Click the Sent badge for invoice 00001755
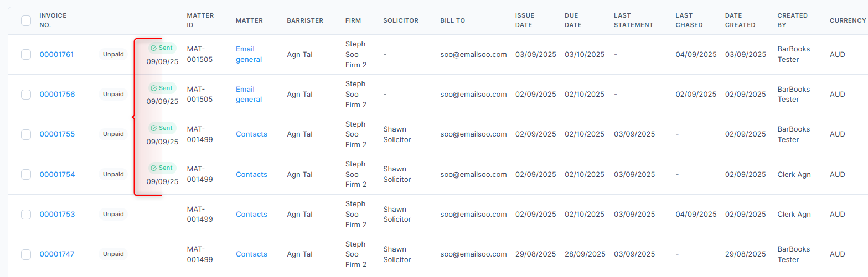The height and width of the screenshot is (277, 868). [x=162, y=128]
